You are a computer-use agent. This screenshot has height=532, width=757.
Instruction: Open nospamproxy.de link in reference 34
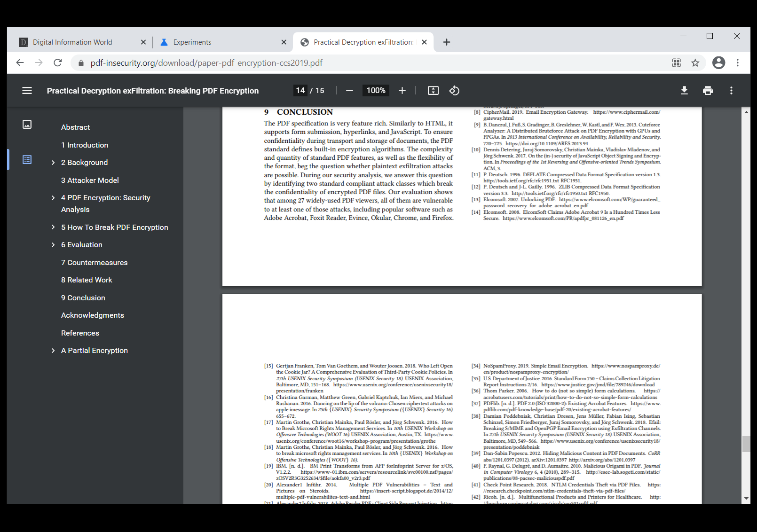pyautogui.click(x=626, y=366)
